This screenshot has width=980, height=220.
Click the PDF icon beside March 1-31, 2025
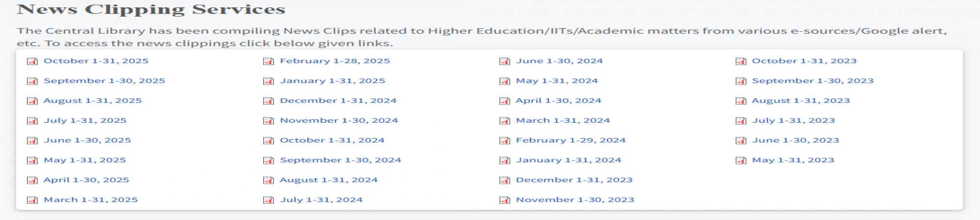pyautogui.click(x=32, y=200)
